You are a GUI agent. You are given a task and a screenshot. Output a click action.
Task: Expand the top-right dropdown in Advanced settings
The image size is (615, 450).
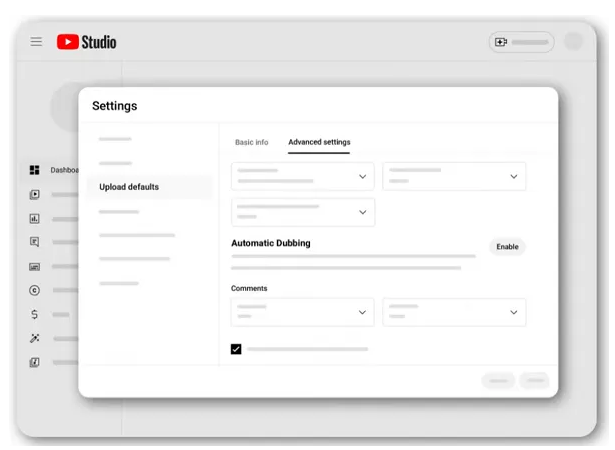pos(453,176)
